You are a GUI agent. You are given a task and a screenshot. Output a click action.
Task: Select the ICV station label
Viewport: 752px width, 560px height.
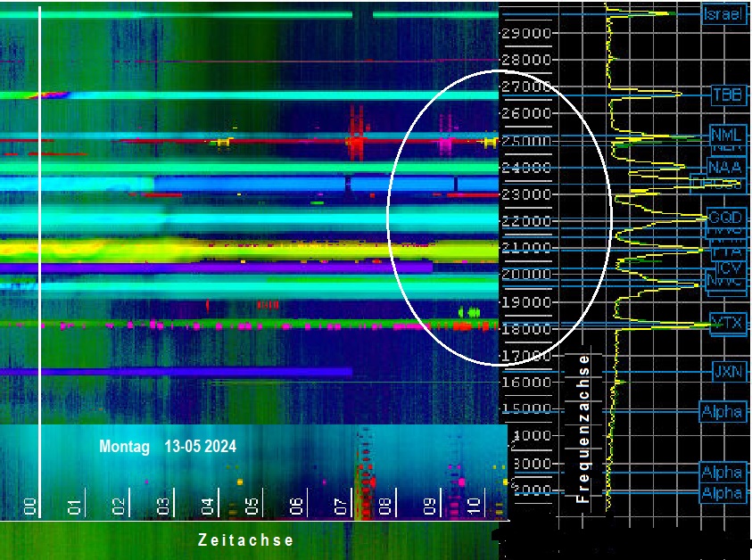tap(729, 268)
